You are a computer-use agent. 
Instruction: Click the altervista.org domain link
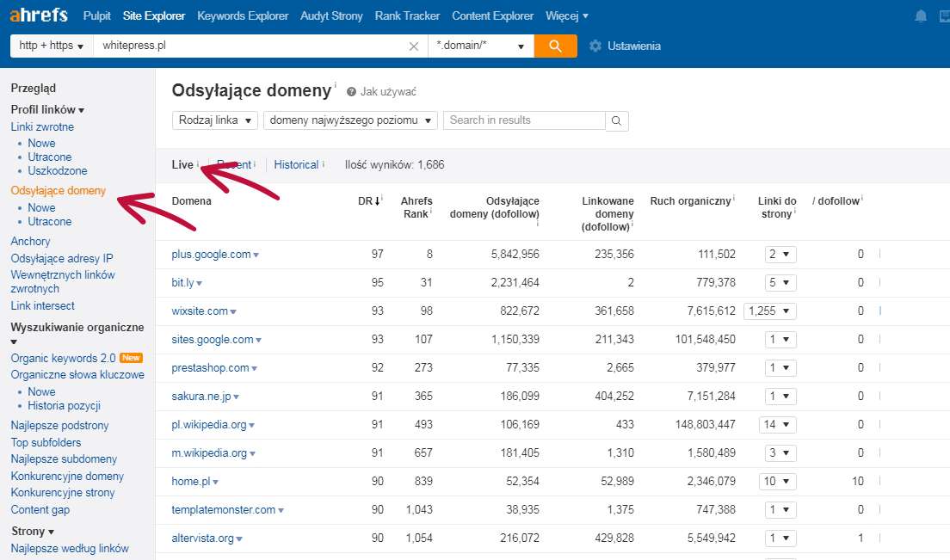pyautogui.click(x=202, y=538)
